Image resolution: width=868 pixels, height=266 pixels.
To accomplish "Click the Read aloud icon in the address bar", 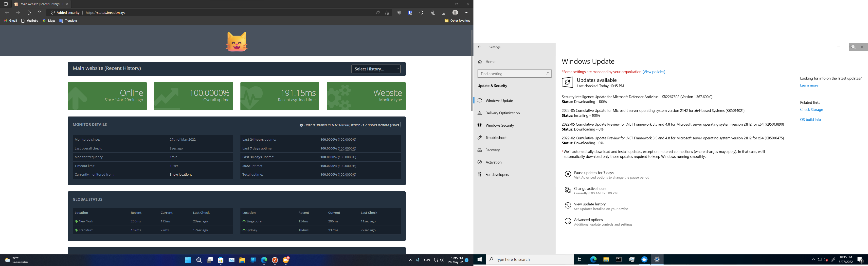I will [377, 13].
